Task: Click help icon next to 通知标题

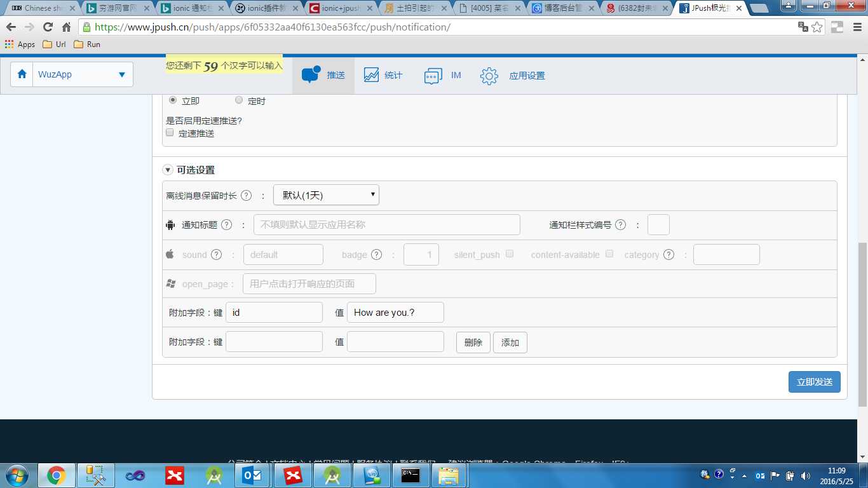Action: [x=226, y=224]
